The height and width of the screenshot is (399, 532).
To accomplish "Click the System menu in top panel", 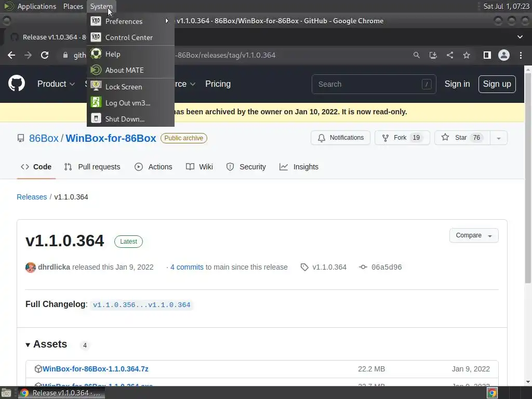I will coord(101,6).
